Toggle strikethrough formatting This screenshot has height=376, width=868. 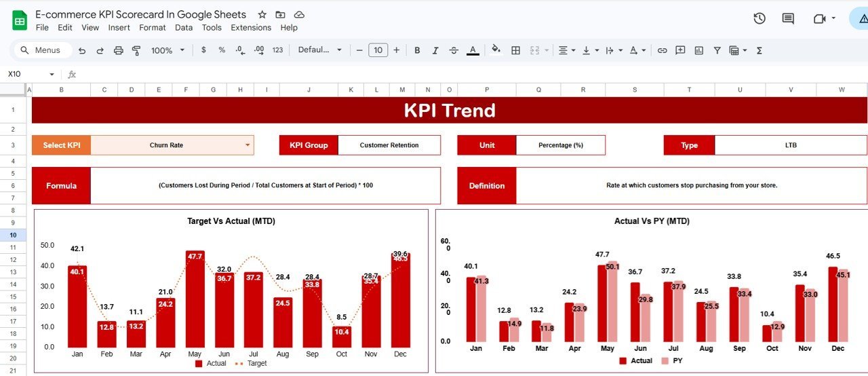pyautogui.click(x=454, y=50)
